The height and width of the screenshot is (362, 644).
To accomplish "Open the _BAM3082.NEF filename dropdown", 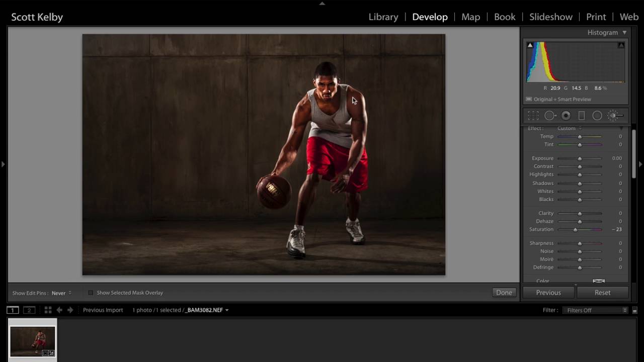I will [x=207, y=310].
